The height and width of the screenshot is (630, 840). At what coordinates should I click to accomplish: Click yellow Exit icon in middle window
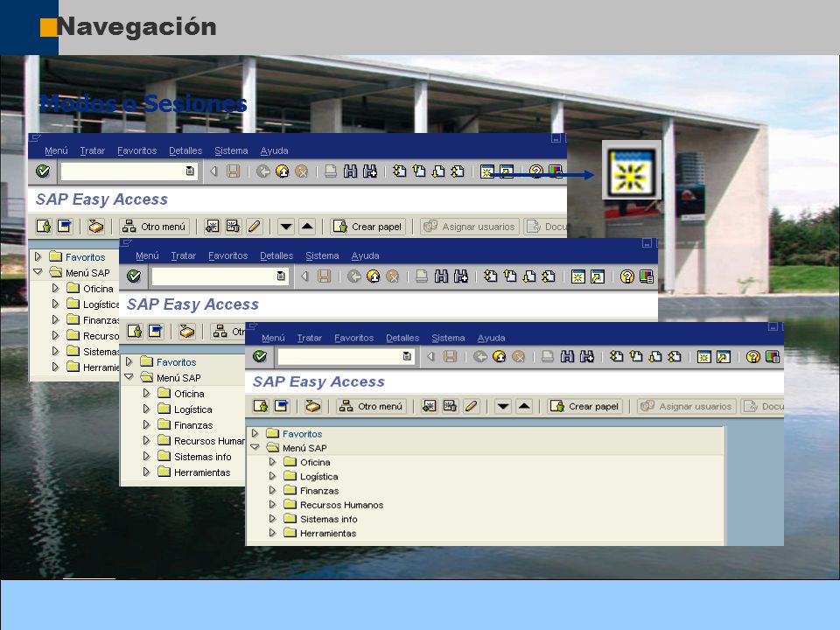pyautogui.click(x=374, y=276)
